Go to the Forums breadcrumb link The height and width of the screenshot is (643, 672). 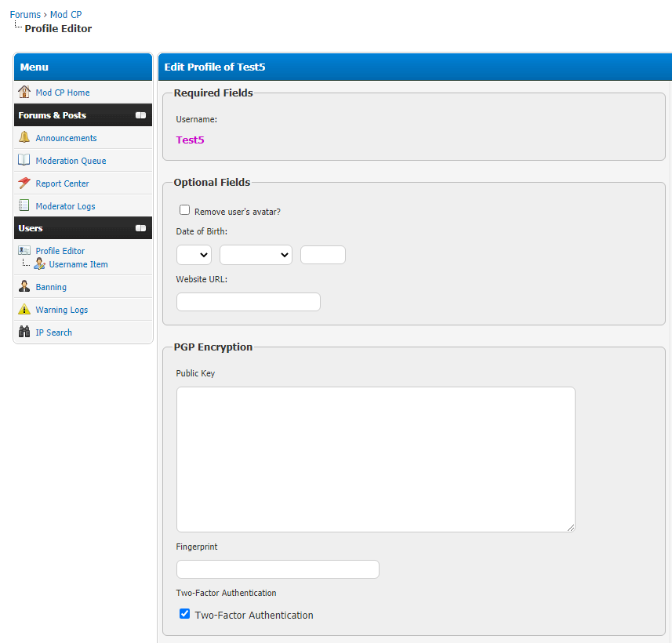pos(25,15)
